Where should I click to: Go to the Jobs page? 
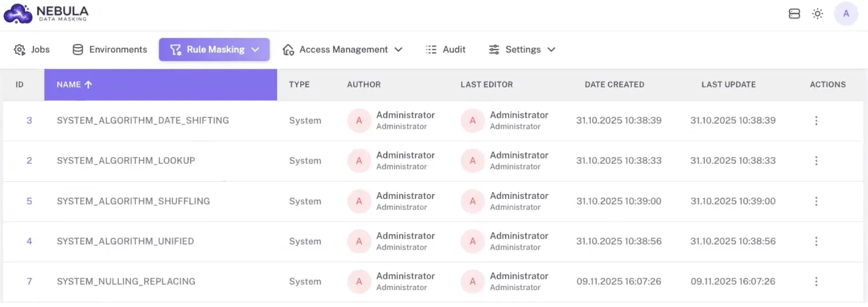[x=32, y=49]
